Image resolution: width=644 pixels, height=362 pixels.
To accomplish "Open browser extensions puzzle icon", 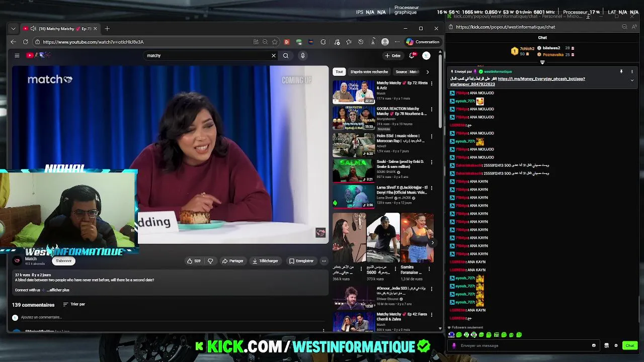I will click(x=323, y=42).
